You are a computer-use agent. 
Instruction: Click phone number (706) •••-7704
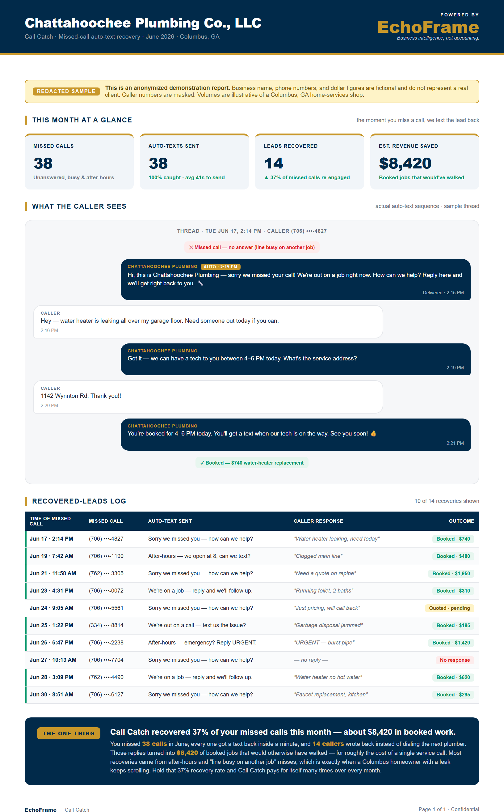[106, 660]
